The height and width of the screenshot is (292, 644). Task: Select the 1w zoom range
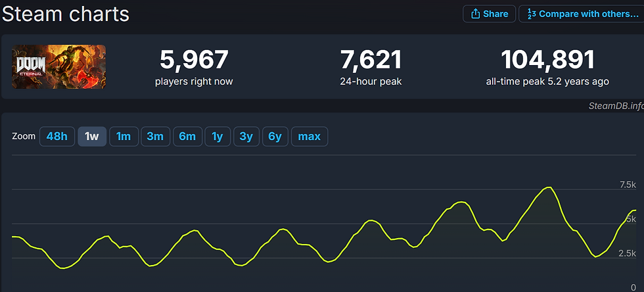click(92, 137)
